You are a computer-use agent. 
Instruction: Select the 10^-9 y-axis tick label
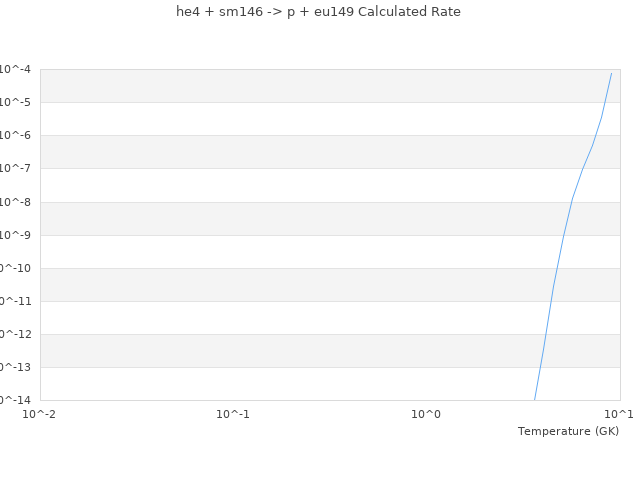[x=16, y=235]
